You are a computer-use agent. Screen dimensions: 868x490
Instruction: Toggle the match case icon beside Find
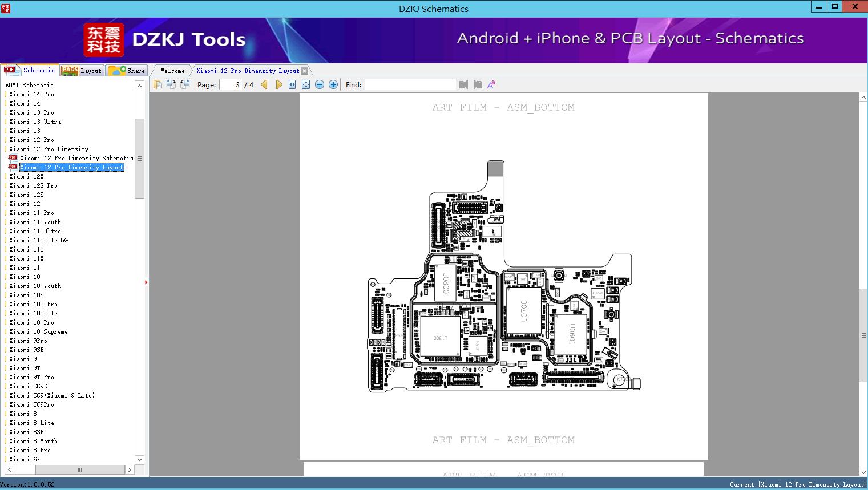(x=491, y=84)
